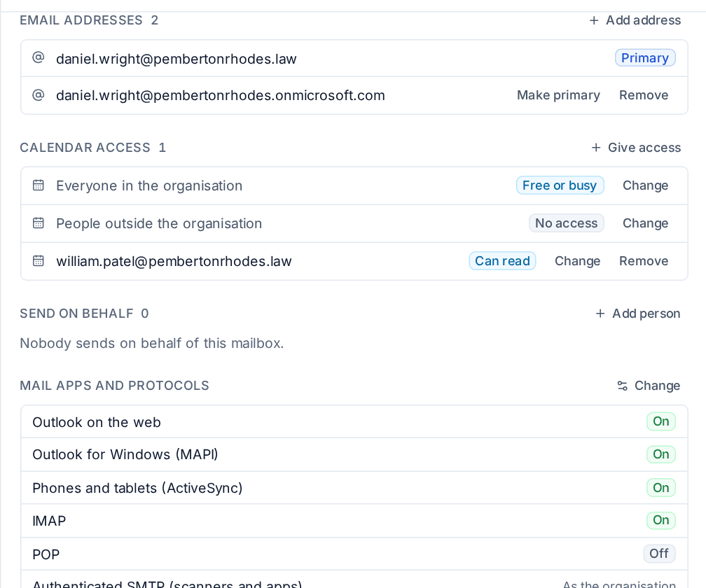Toggle Phones and tablets (ActiveSync) On status

(661, 488)
